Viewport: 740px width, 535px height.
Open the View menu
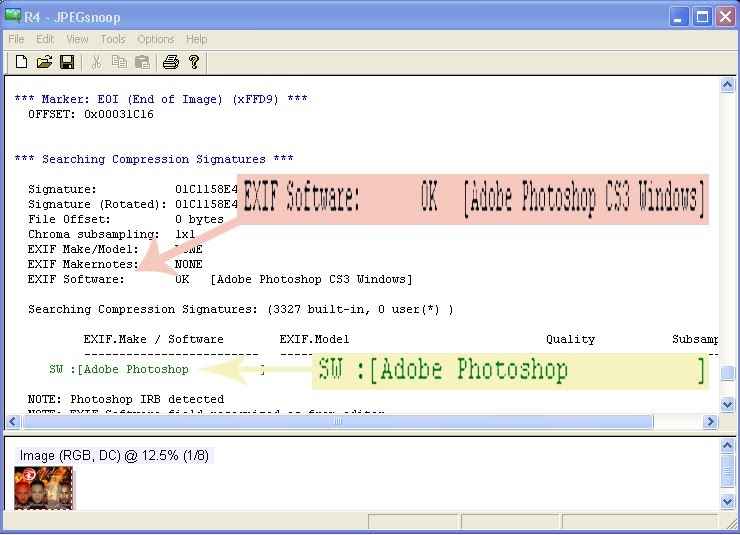coord(77,39)
